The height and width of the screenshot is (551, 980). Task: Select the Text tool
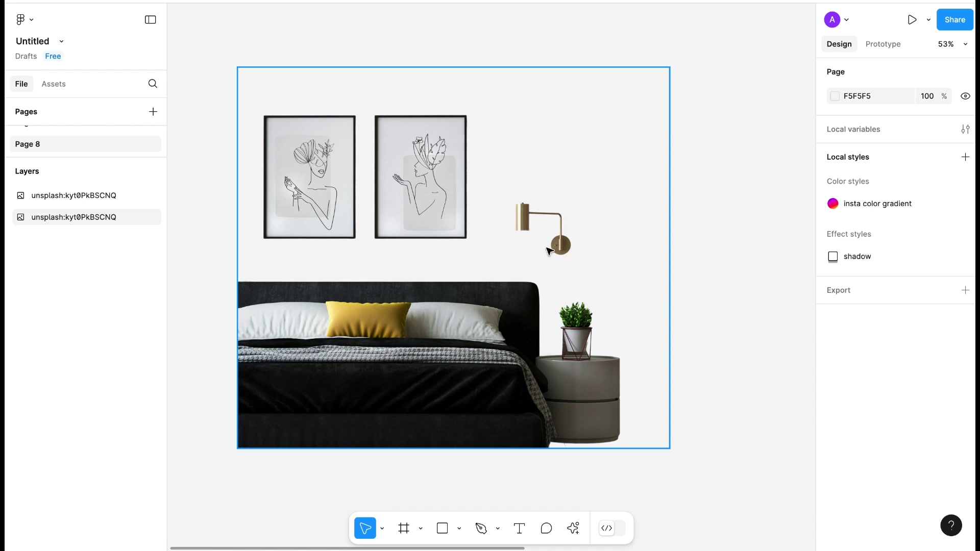point(519,528)
